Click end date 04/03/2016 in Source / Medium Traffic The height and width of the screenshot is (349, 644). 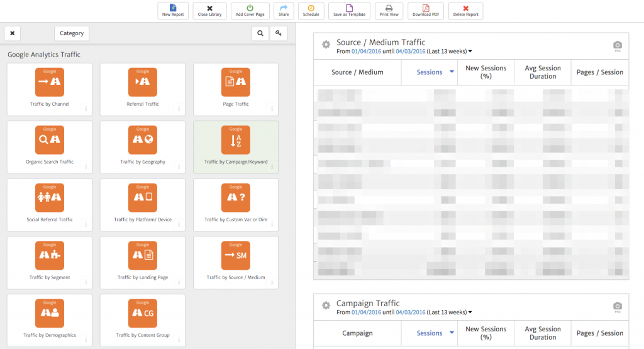click(x=411, y=52)
